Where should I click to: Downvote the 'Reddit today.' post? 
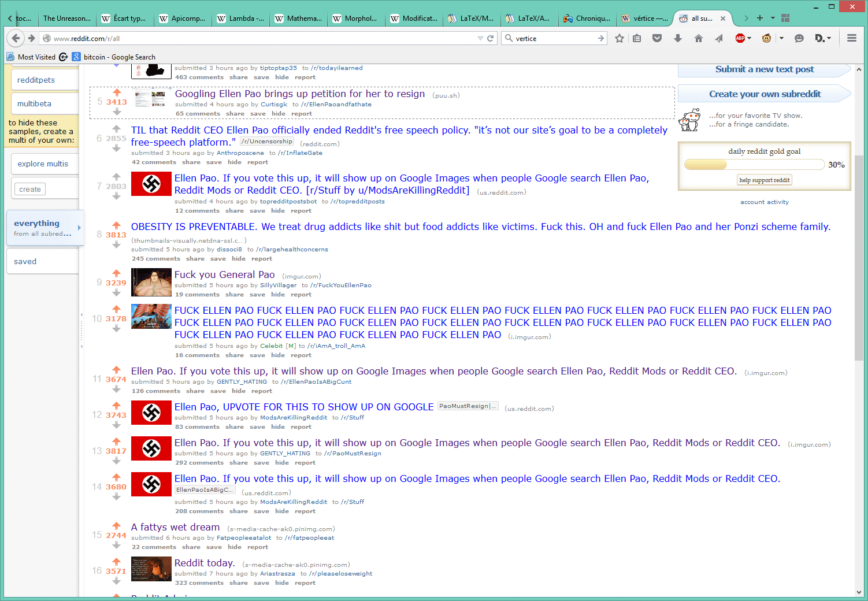coord(117,581)
